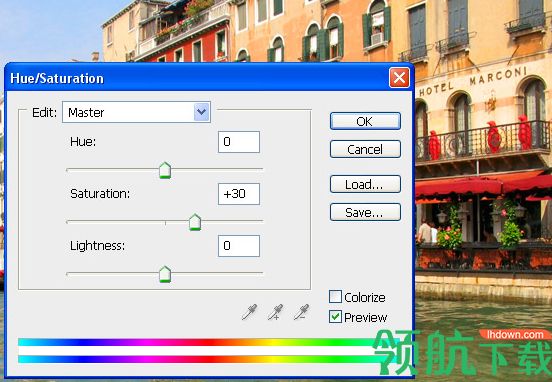Image resolution: width=552 pixels, height=382 pixels.
Task: Close the Hue/Saturation dialog
Action: (399, 78)
